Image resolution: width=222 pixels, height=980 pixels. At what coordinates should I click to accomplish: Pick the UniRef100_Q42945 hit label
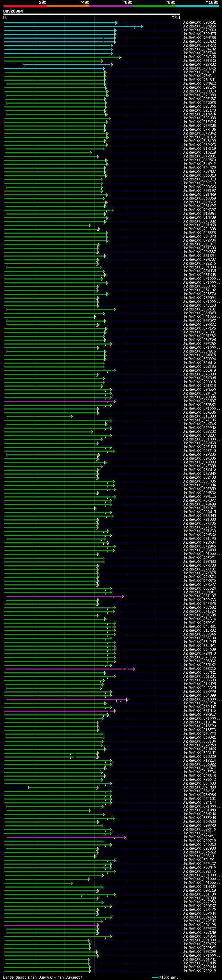tap(199, 546)
